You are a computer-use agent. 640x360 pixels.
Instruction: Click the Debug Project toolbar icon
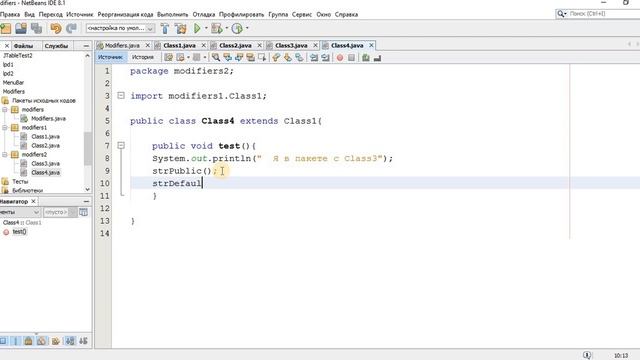(216, 28)
